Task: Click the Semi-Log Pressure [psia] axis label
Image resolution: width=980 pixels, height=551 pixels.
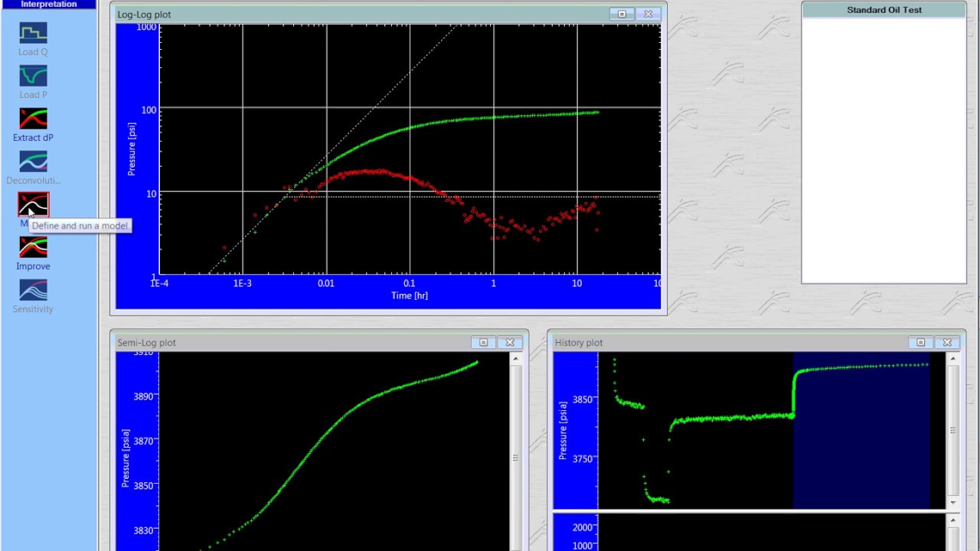Action: click(126, 458)
